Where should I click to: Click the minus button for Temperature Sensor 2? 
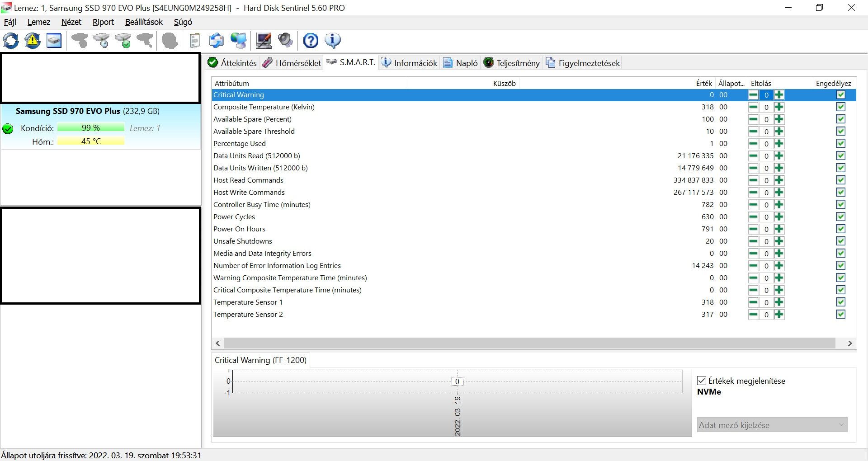(x=753, y=315)
